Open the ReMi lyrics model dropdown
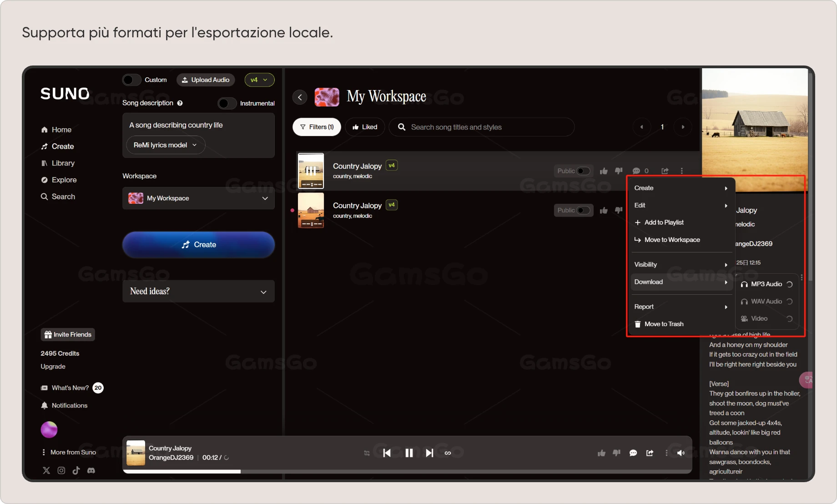The height and width of the screenshot is (504, 837). tap(165, 145)
